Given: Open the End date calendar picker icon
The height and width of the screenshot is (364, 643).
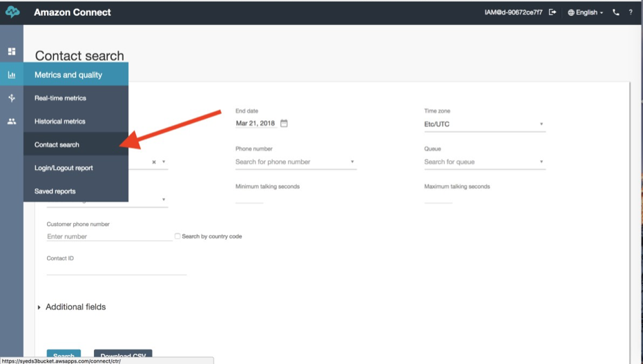Looking at the screenshot, I should pos(284,123).
